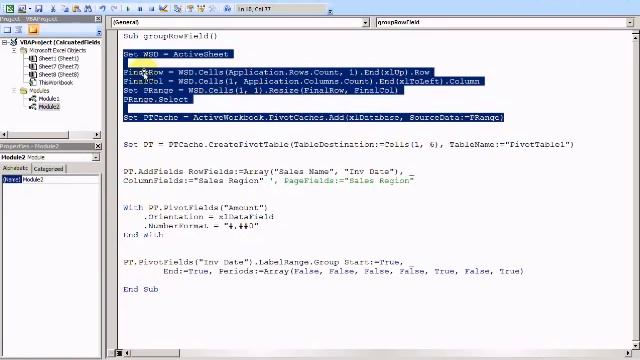Image resolution: width=640 pixels, height=360 pixels.
Task: Click the Save toolbar icon
Action: [x=39, y=8]
